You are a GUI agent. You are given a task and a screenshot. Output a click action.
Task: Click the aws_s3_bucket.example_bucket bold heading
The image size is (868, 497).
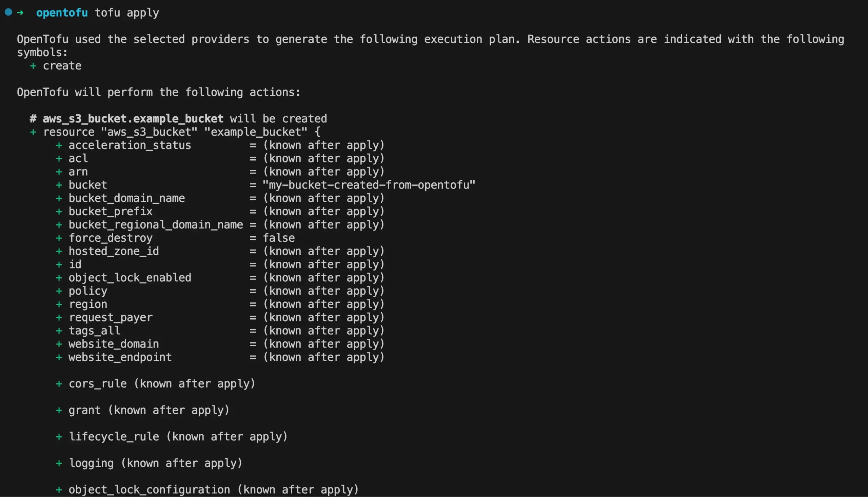[133, 119]
